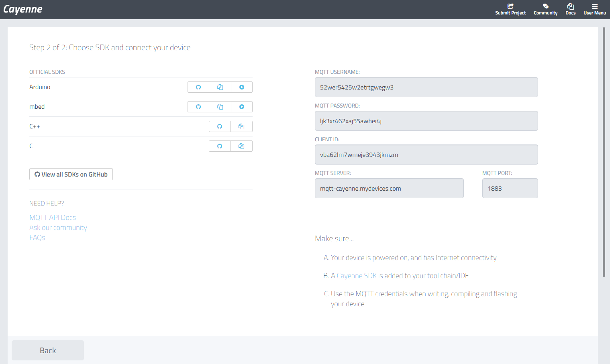Click the 'MQTT SERVER:' label
Viewport: 610px width, 364px height.
click(333, 173)
